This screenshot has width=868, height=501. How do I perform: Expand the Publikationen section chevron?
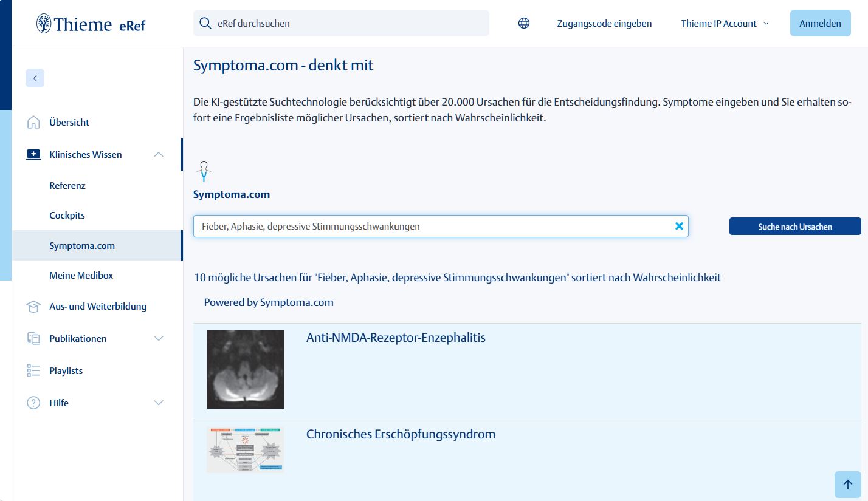[159, 338]
